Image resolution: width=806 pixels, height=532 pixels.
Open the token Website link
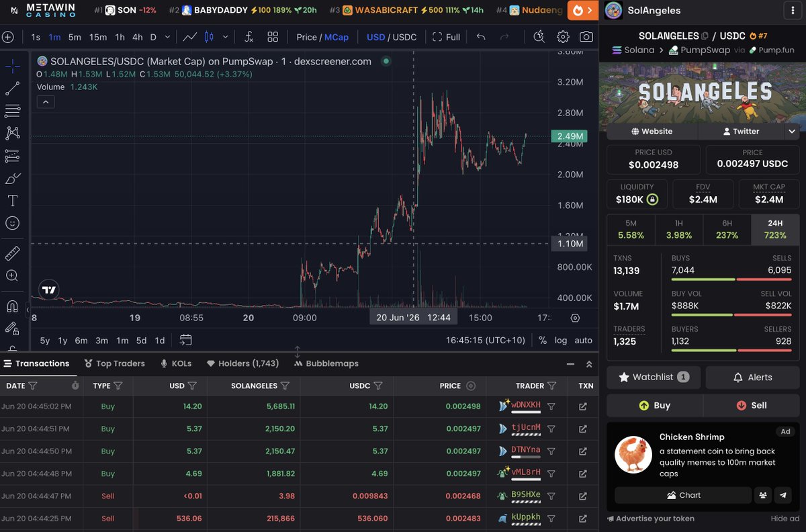click(x=652, y=131)
